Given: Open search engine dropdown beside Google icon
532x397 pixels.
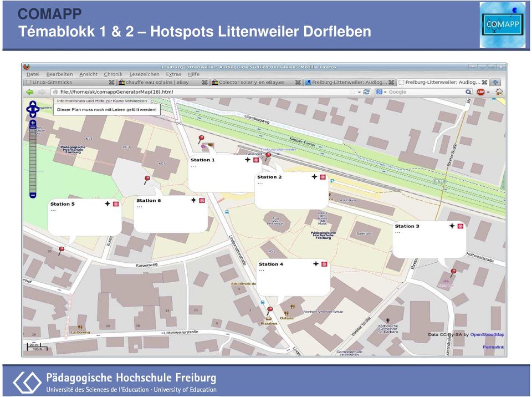Looking at the screenshot, I should (385, 93).
